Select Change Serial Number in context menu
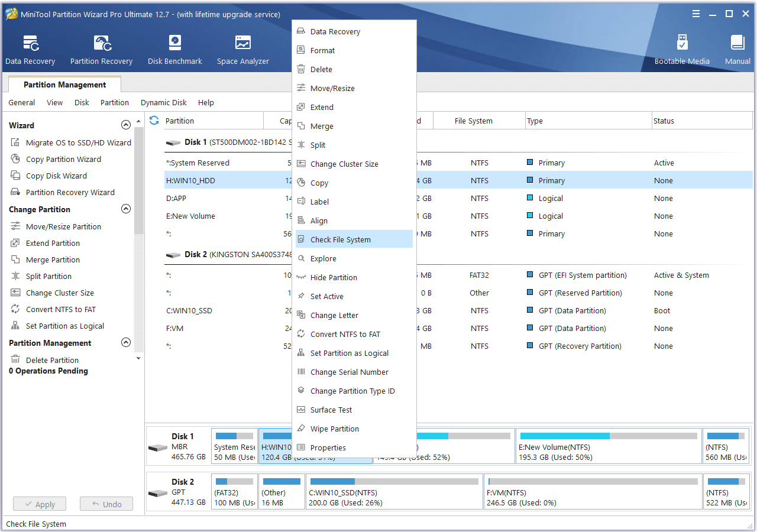757x532 pixels. point(354,372)
